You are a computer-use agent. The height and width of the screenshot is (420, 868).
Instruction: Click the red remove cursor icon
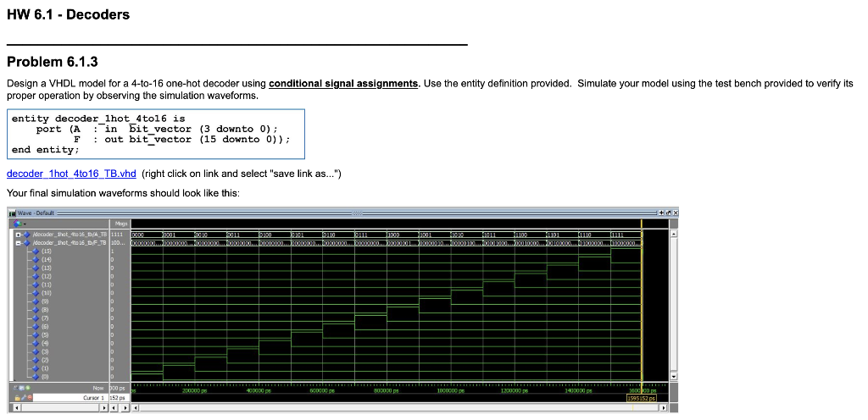point(30,398)
